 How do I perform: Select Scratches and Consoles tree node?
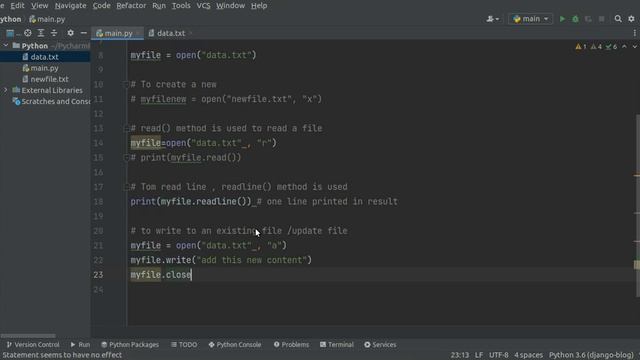pos(52,101)
